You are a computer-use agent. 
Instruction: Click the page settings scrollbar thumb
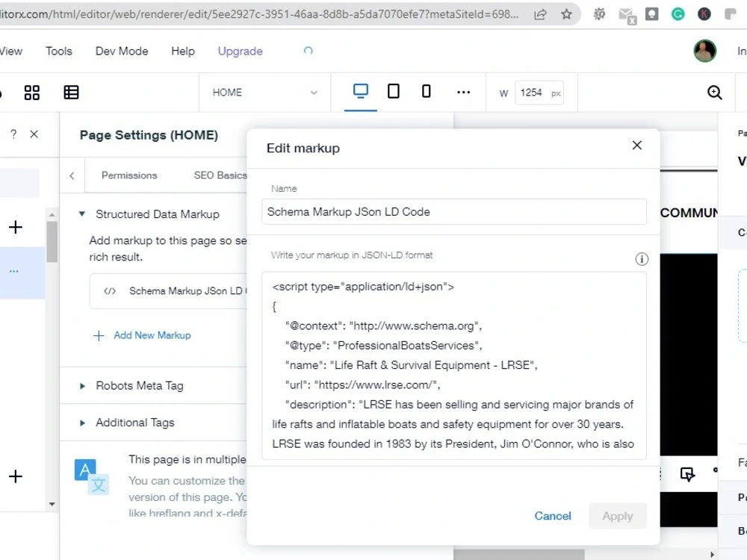click(x=52, y=241)
